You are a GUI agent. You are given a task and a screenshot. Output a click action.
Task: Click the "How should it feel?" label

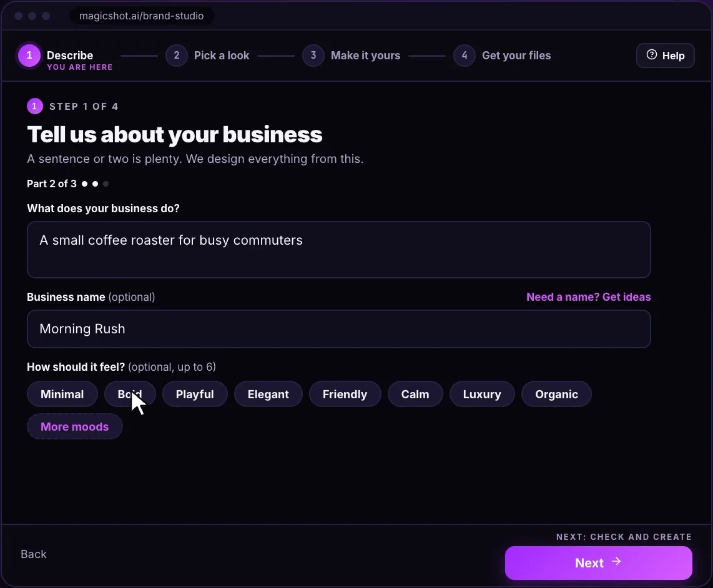coord(76,367)
